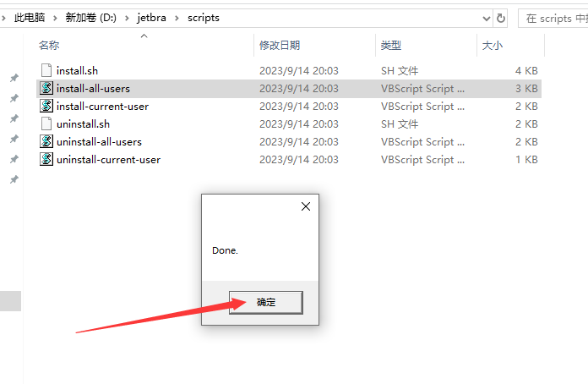Viewport: 588px width, 384px height.
Task: Click the 4 KB size of install.sh
Action: tap(526, 70)
